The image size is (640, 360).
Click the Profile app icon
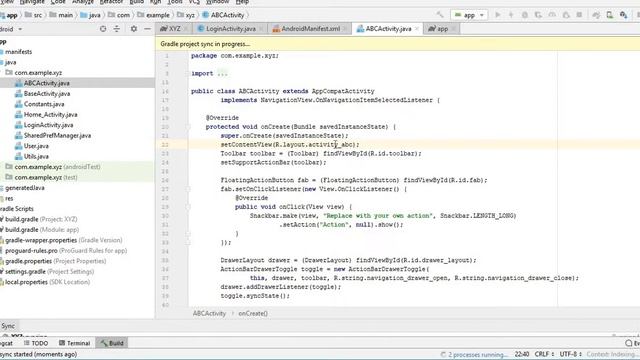click(x=552, y=15)
